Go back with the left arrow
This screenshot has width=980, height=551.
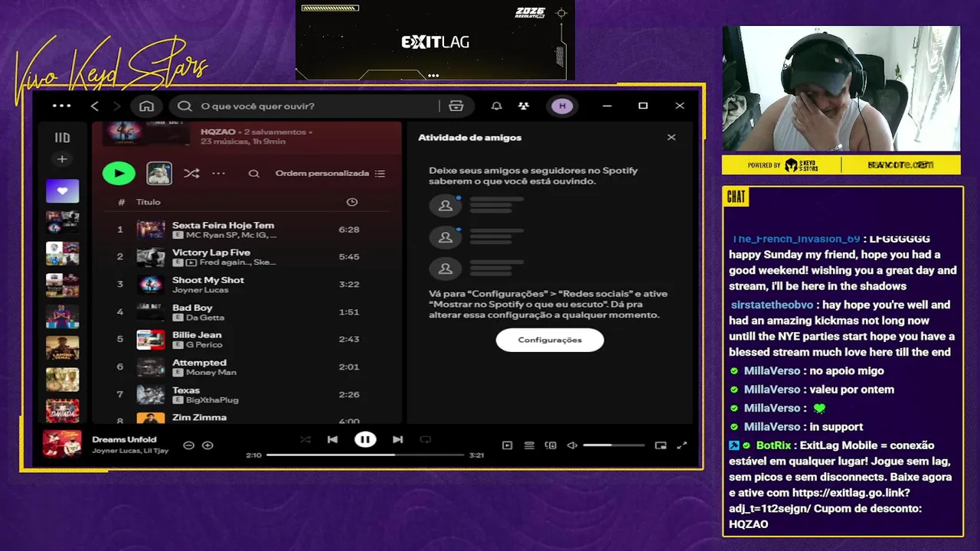click(95, 106)
